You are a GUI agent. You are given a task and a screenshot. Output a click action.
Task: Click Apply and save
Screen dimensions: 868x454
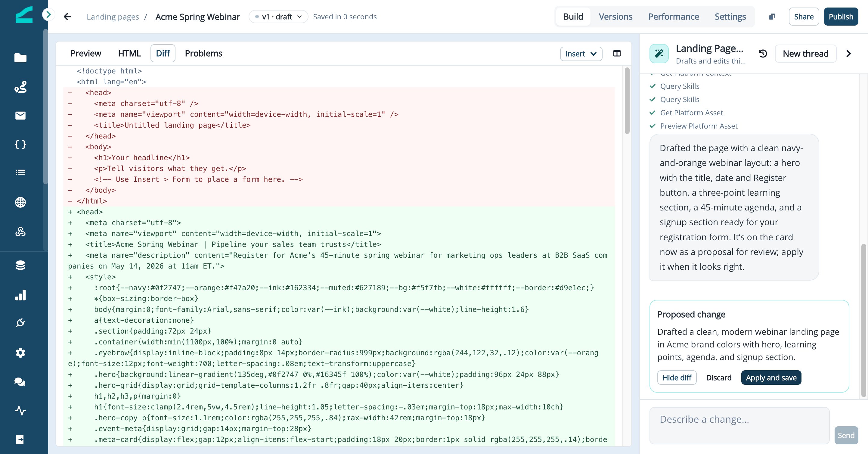coord(771,378)
